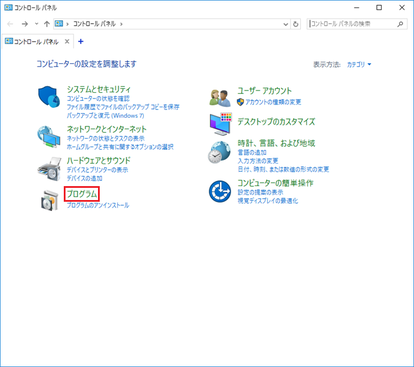Go up one folder level

point(47,24)
